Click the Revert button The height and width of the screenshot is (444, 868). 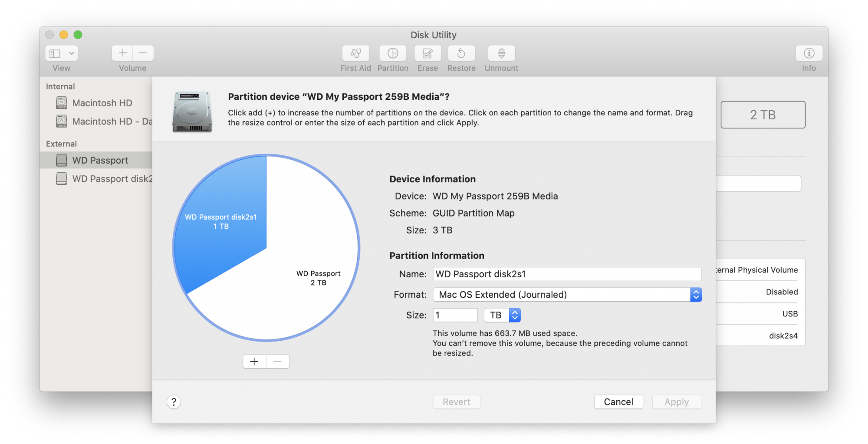point(457,402)
